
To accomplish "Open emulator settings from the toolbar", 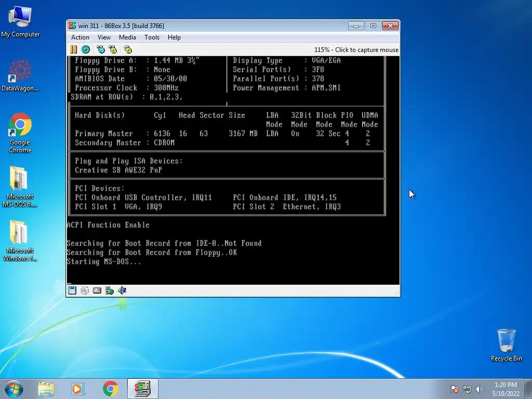I will click(128, 49).
